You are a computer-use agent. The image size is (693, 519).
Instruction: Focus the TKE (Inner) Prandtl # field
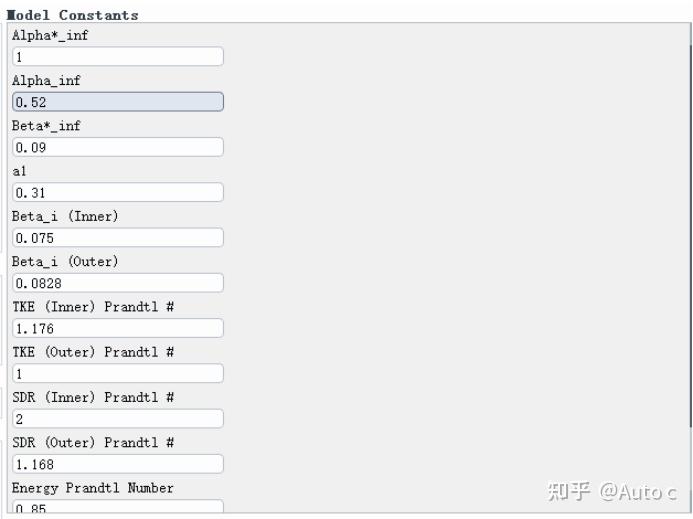click(117, 328)
